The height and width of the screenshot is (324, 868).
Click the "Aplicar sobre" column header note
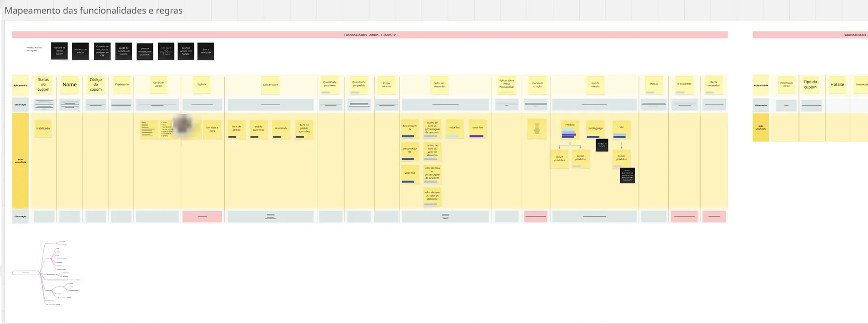click(x=271, y=85)
